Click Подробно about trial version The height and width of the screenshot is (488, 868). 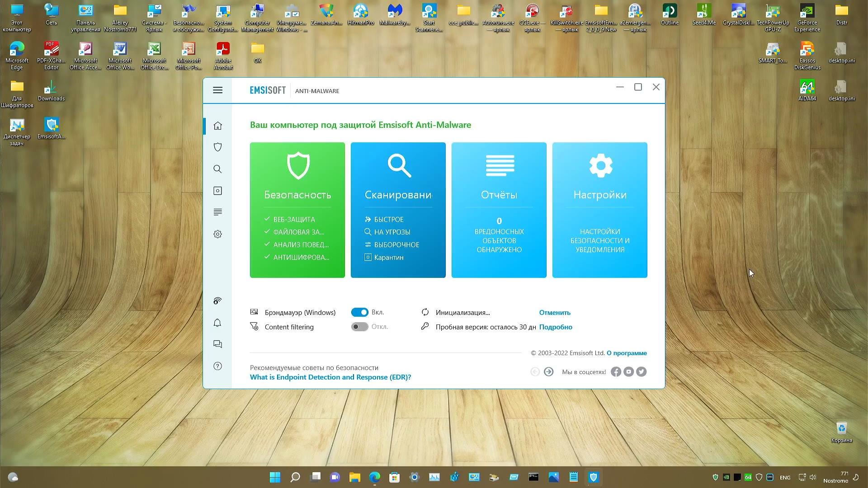click(556, 327)
